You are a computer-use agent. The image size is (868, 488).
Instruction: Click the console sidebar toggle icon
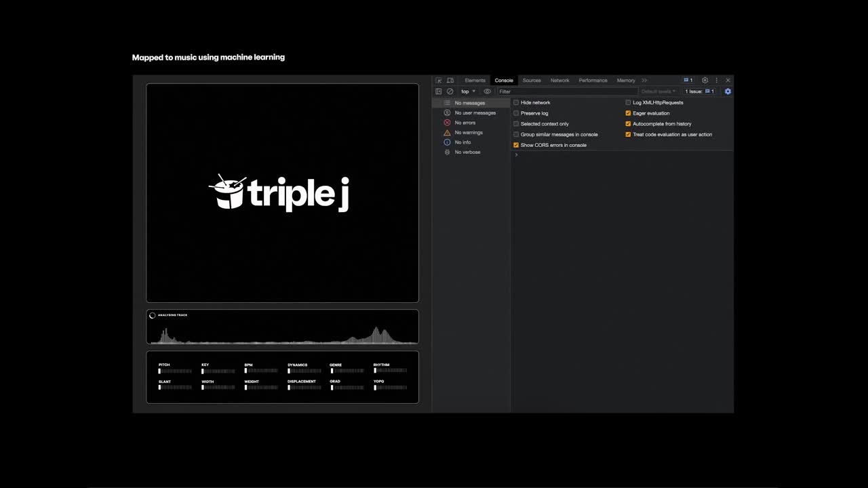coord(439,91)
